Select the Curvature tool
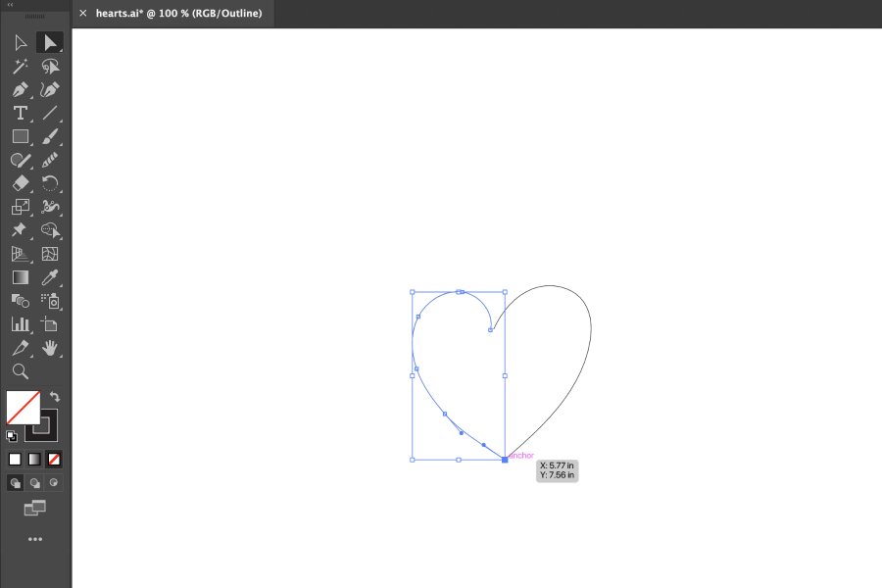Screen dimensions: 882x588 pyautogui.click(x=50, y=90)
